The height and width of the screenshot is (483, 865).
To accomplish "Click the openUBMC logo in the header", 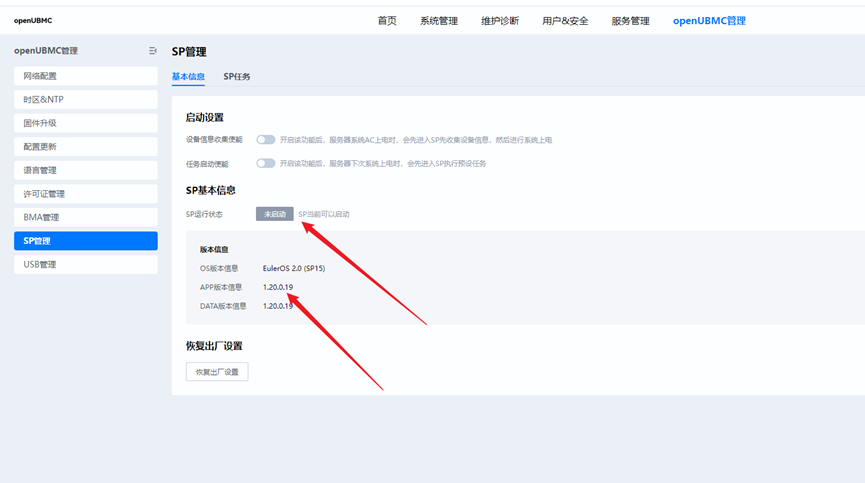I will tap(33, 21).
